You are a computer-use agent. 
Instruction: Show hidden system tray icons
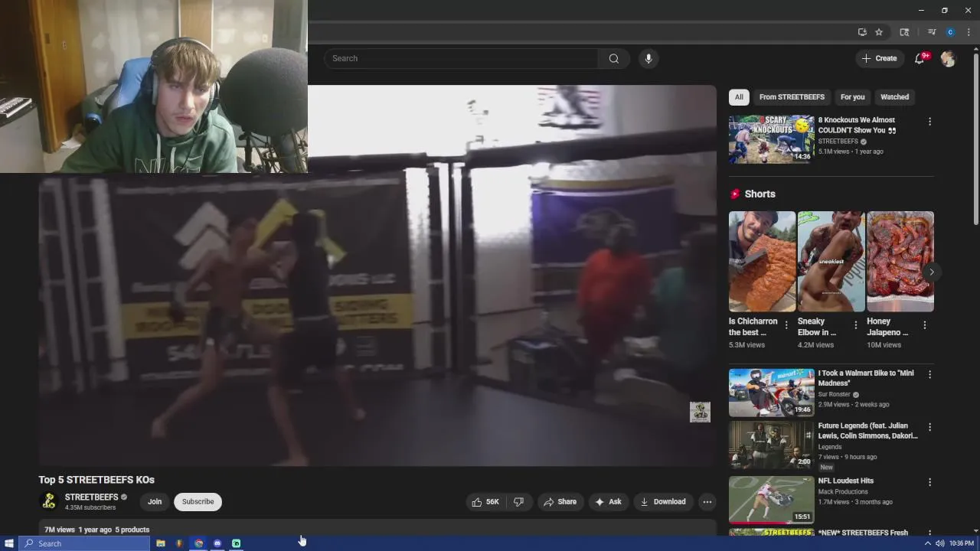(x=928, y=543)
